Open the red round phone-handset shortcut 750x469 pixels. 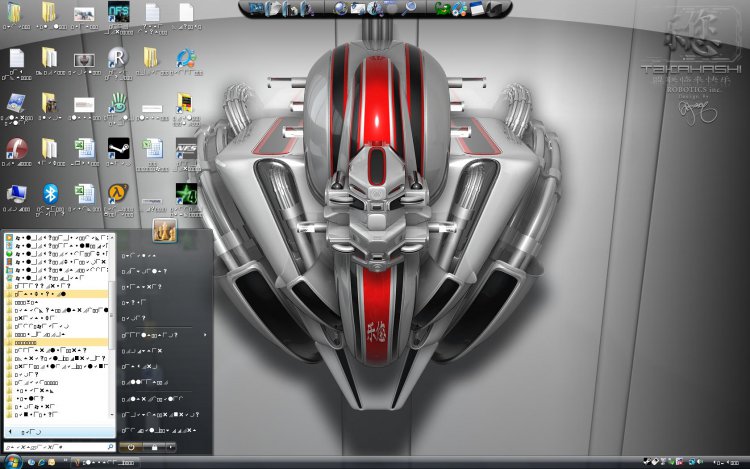(16, 148)
